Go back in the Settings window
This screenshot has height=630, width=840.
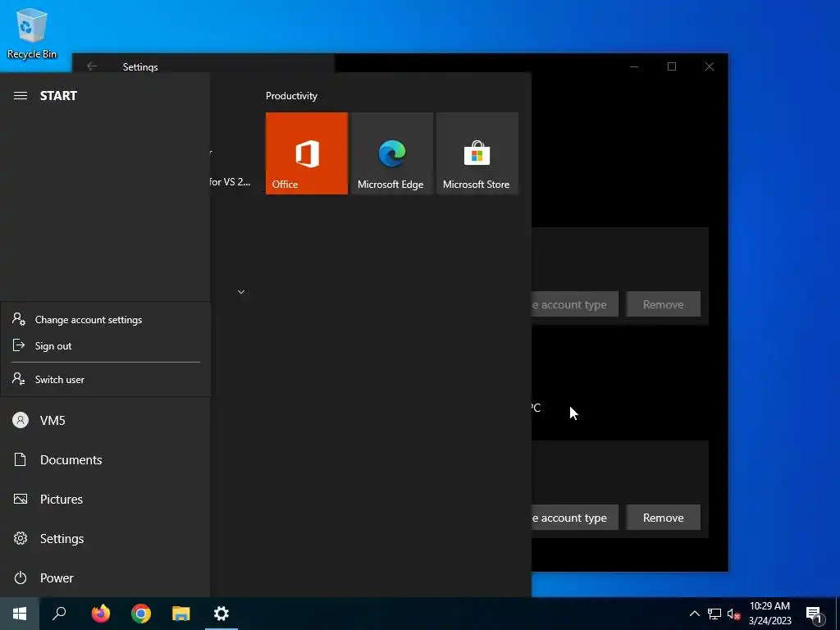click(x=92, y=66)
